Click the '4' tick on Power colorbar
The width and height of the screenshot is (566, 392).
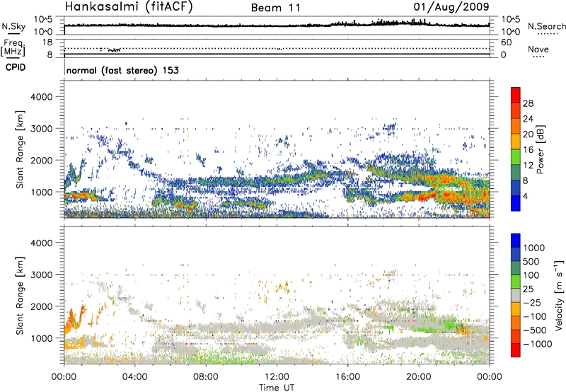click(525, 196)
